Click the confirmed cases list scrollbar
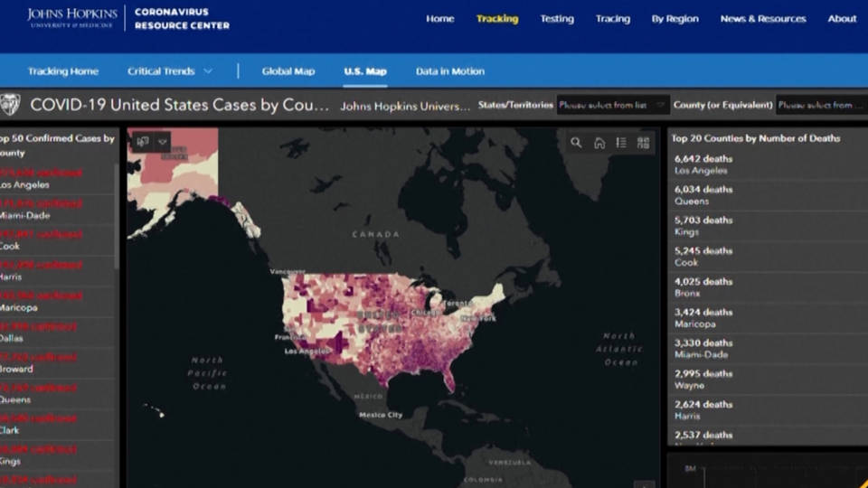 [117, 217]
